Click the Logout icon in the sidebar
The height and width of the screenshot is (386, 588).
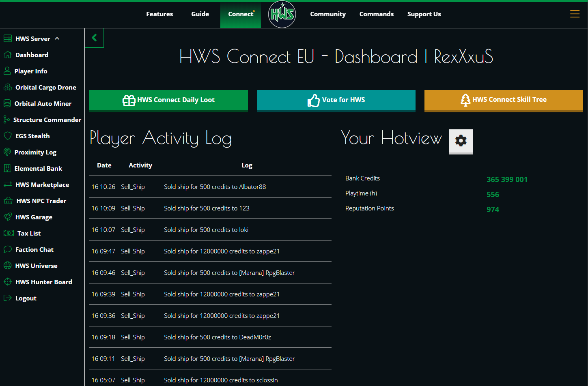[x=7, y=298]
